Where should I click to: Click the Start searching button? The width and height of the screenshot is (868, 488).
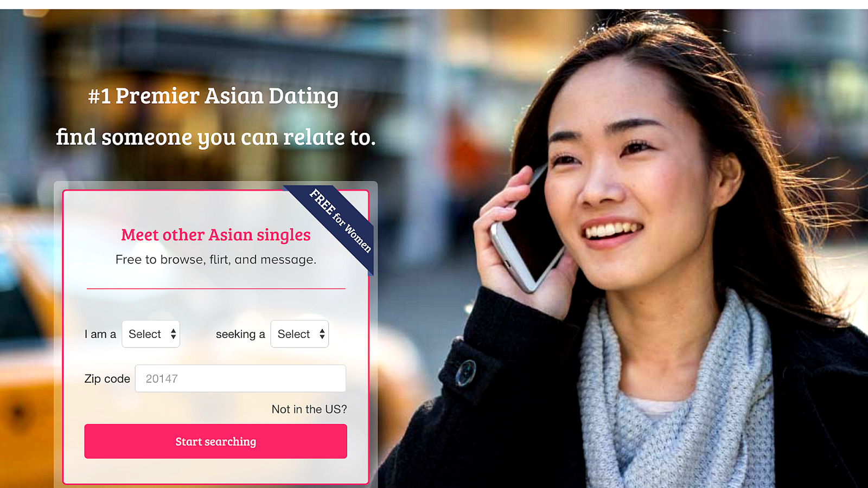[215, 441]
